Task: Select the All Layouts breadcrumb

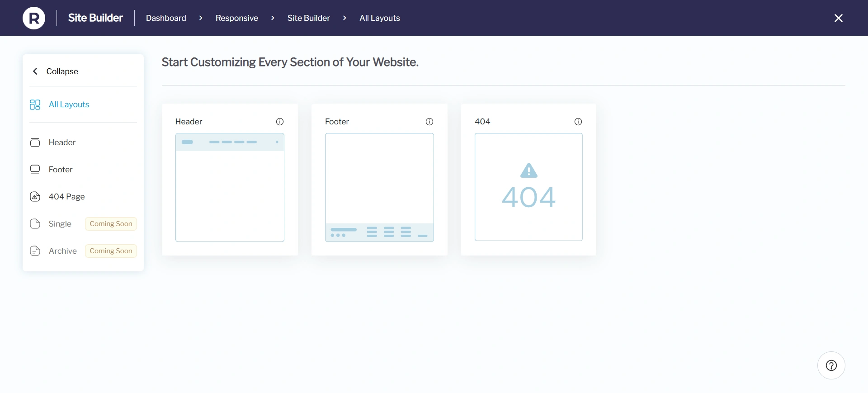Action: coord(379,18)
